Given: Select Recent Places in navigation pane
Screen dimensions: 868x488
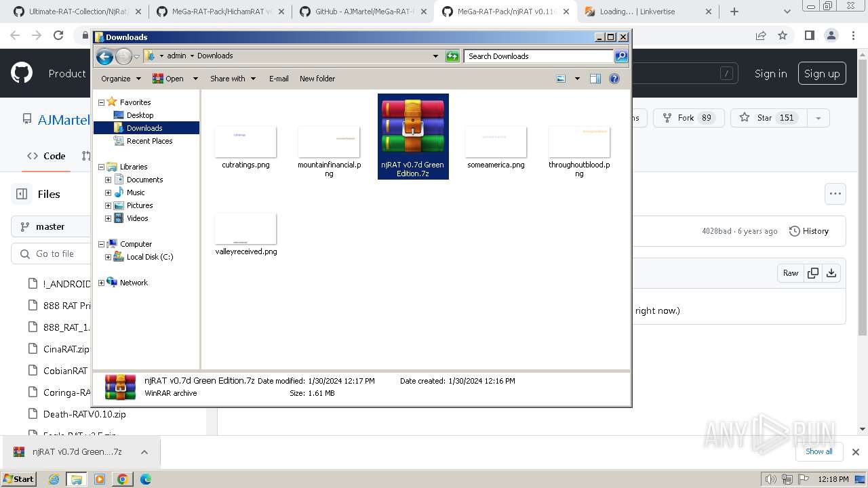Looking at the screenshot, I should 149,141.
